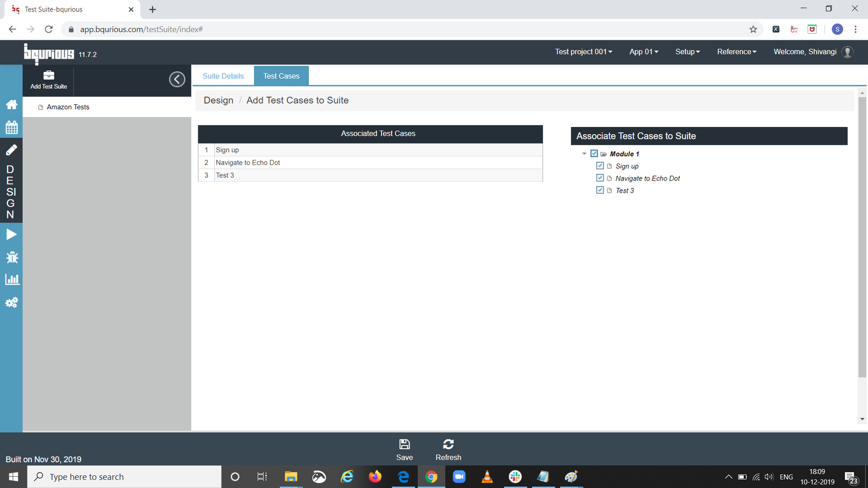Open the Defects bug icon in the sidebar
Screen dimensions: 868x488
pos(12,257)
